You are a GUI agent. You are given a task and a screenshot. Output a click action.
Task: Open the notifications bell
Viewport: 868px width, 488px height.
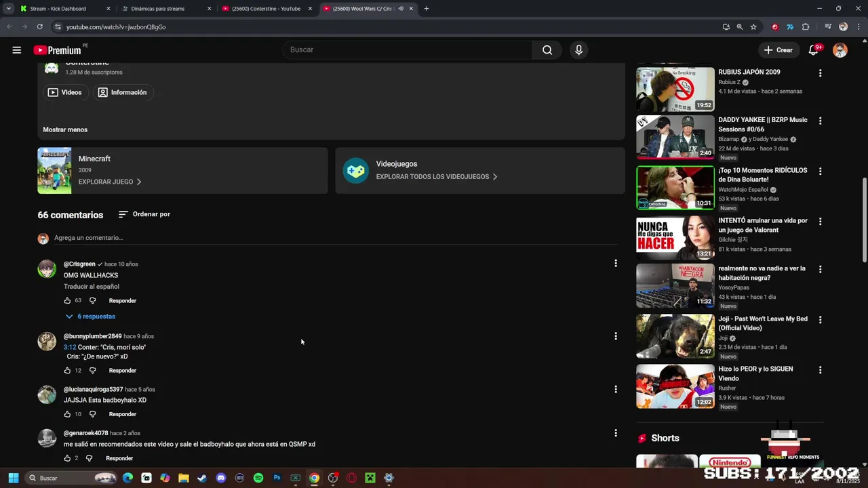coord(814,50)
